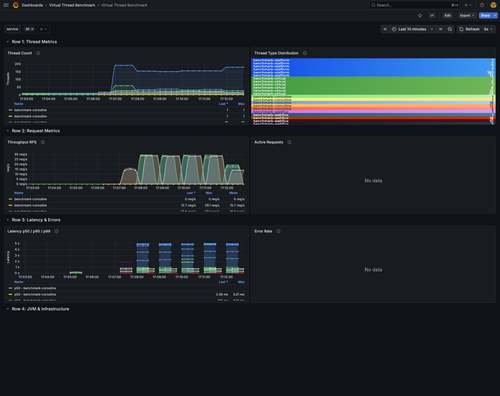Click the purple Grafana Assistant icon
Viewport: 500px width, 396px height.
[x=432, y=16]
